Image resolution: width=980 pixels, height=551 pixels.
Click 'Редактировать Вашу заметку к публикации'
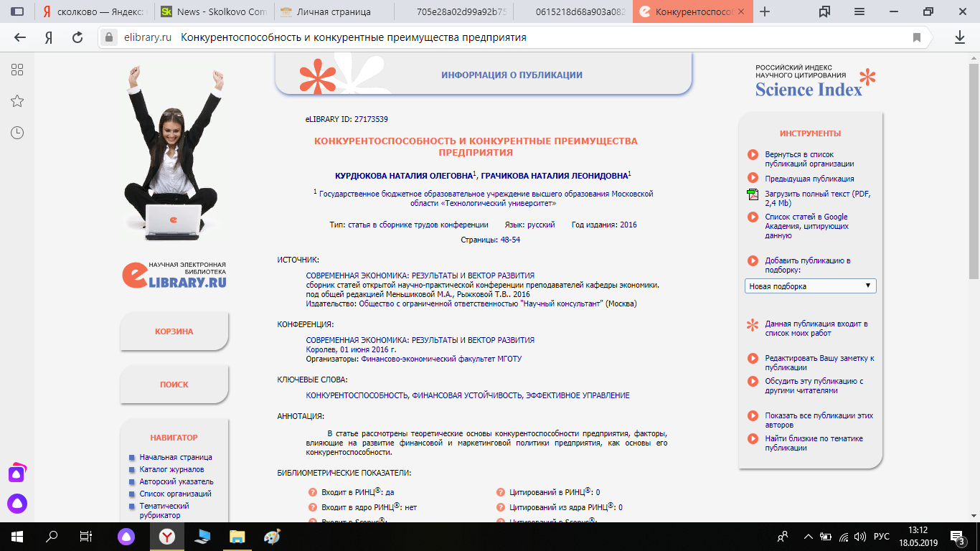[819, 362]
